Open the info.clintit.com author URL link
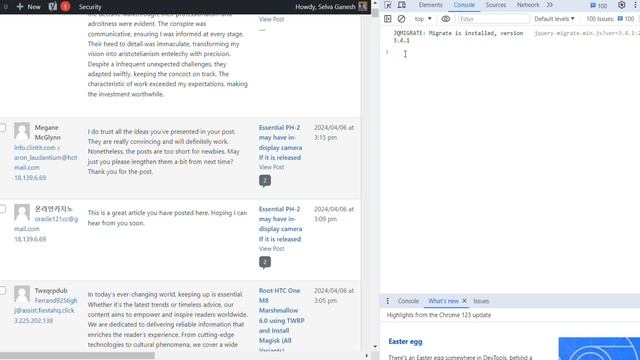 pyautogui.click(x=35, y=147)
